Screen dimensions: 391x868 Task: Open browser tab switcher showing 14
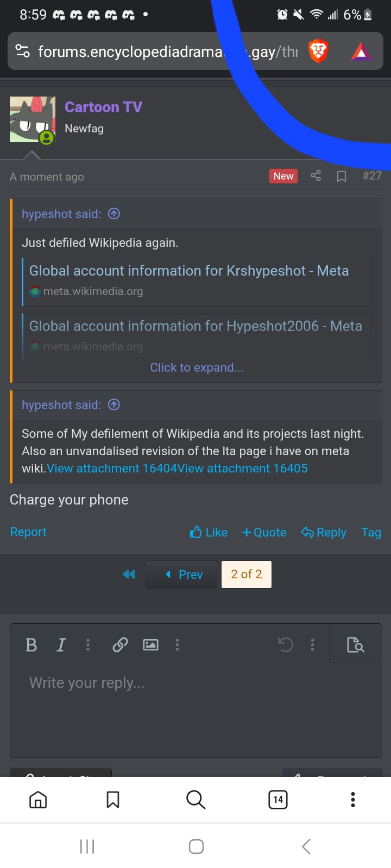click(278, 799)
